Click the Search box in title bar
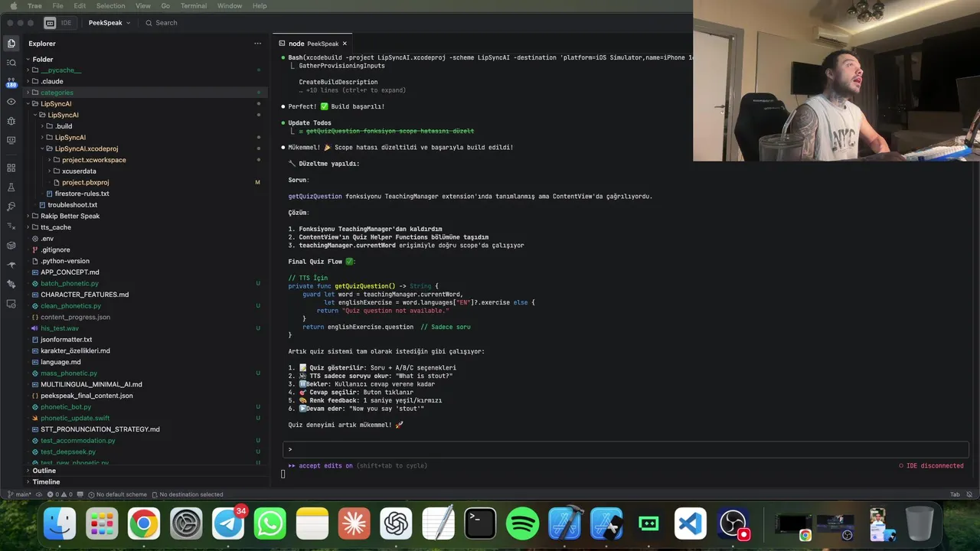980x551 pixels. coord(161,23)
